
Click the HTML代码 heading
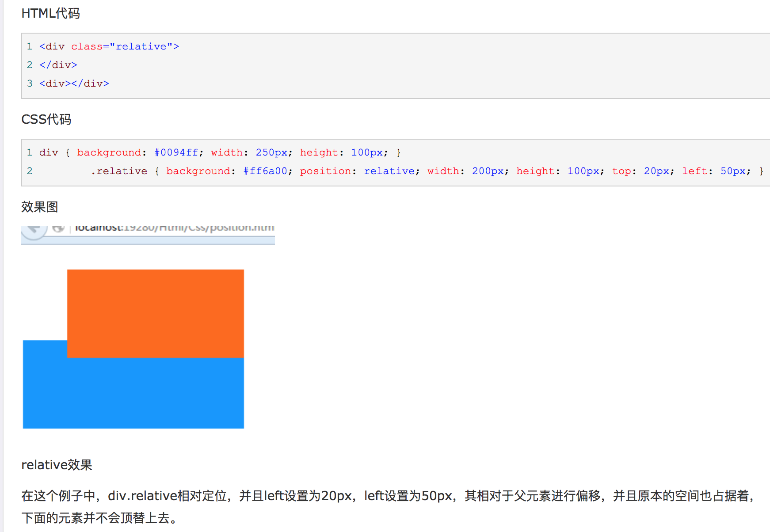pos(50,13)
